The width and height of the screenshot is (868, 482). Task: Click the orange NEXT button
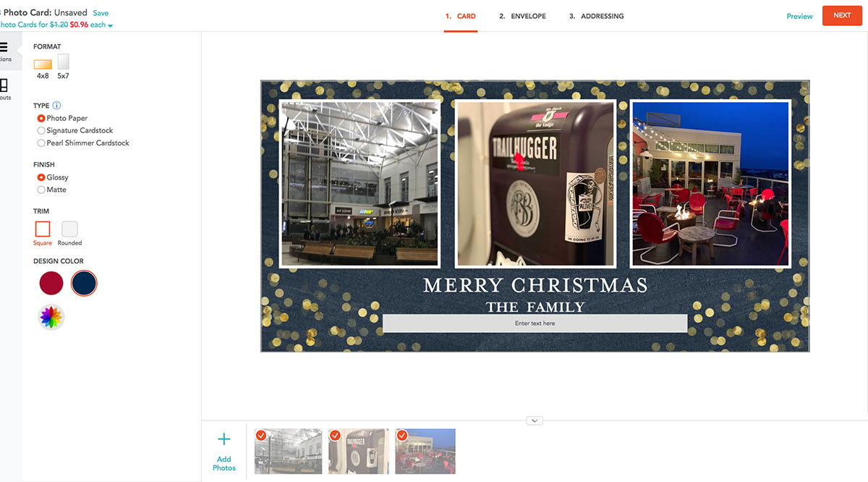(x=842, y=15)
